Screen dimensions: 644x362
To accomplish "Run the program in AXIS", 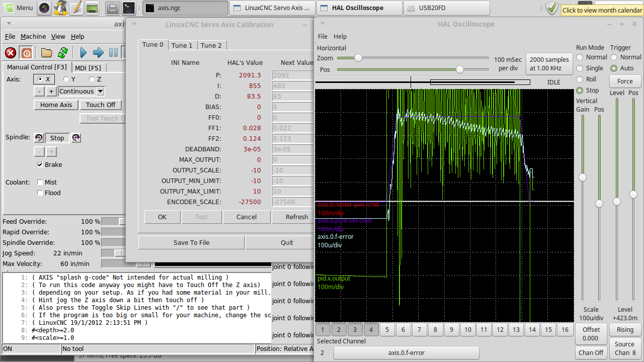I will click(x=84, y=53).
